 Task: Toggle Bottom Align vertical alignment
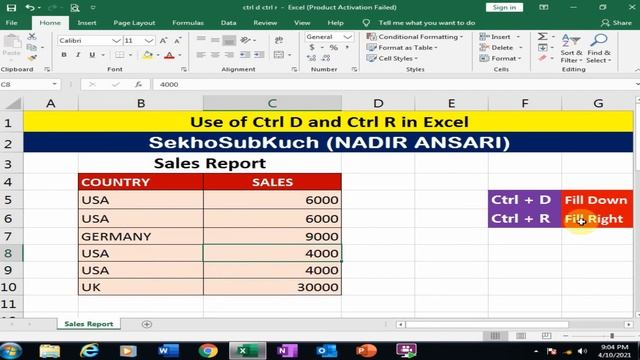tap(229, 40)
